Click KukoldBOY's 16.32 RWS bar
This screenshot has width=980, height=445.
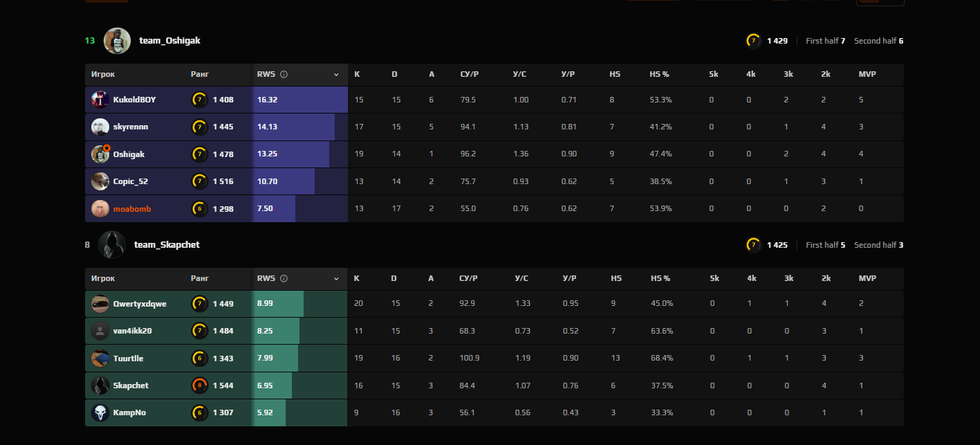point(301,100)
